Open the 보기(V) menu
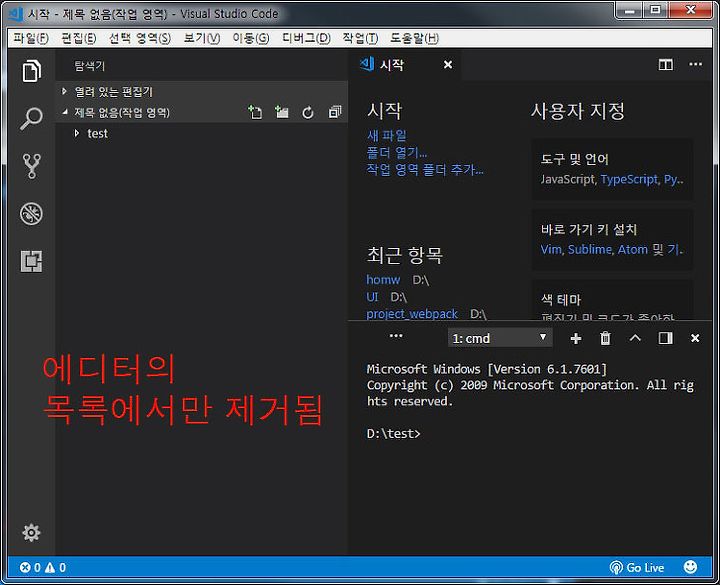720x585 pixels. coord(202,38)
